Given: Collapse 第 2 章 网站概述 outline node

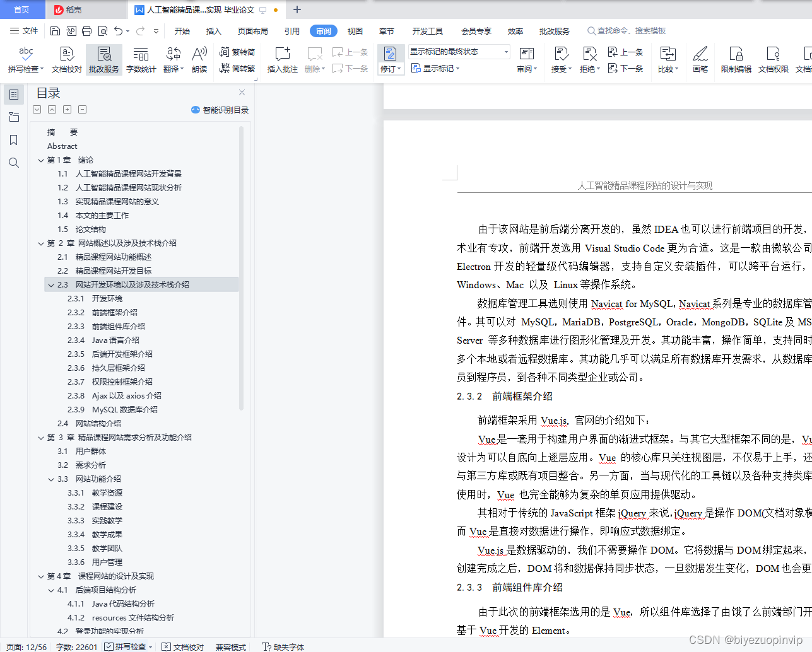Looking at the screenshot, I should point(41,243).
